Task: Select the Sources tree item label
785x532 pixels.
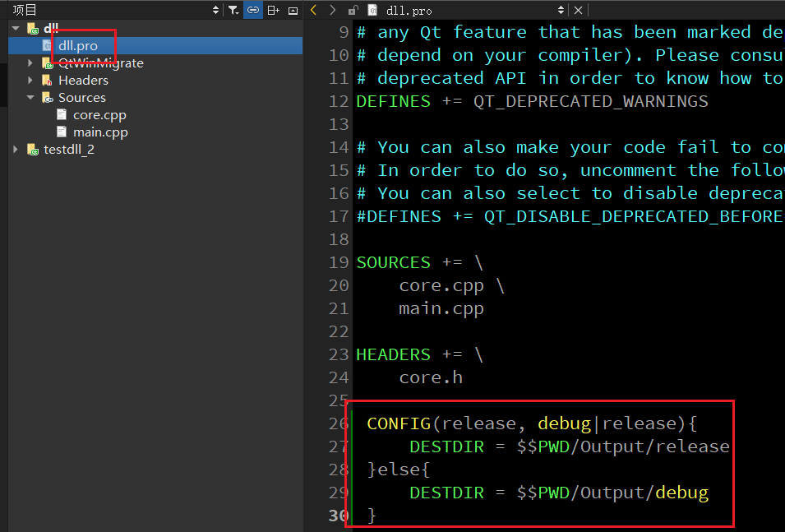Action: point(82,98)
